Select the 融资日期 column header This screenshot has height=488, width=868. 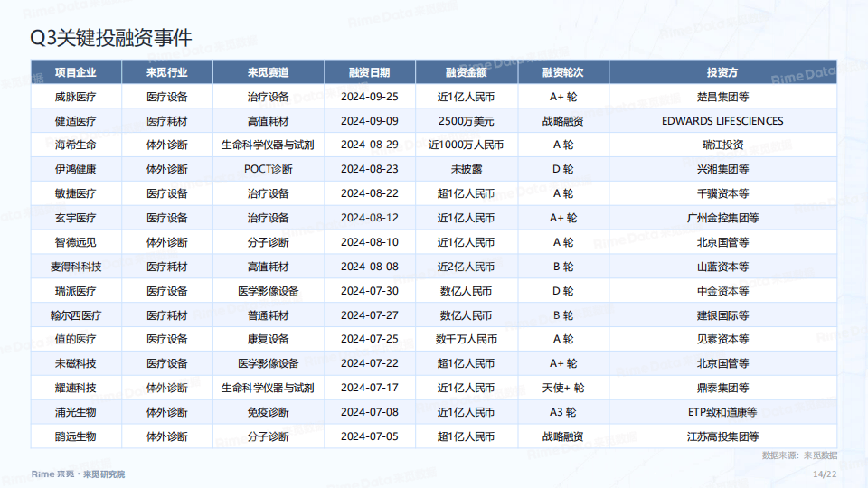coord(370,72)
